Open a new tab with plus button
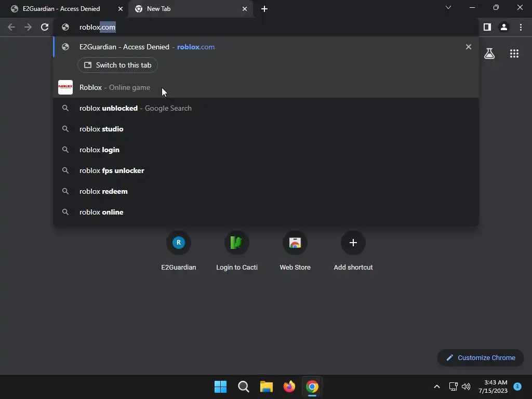 [264, 9]
